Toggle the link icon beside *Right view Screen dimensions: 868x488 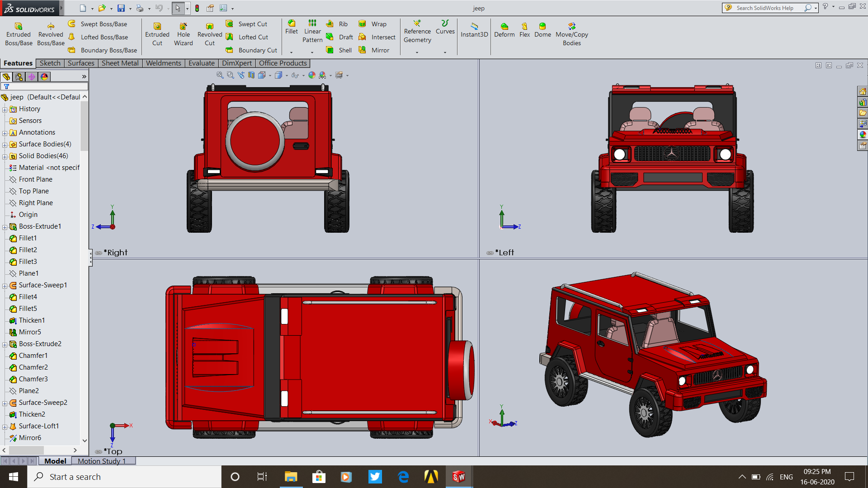tap(99, 253)
